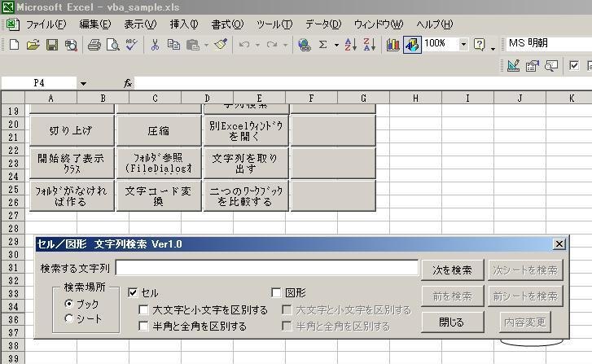
Task: Open the 編集(E) menu
Action: [94, 24]
